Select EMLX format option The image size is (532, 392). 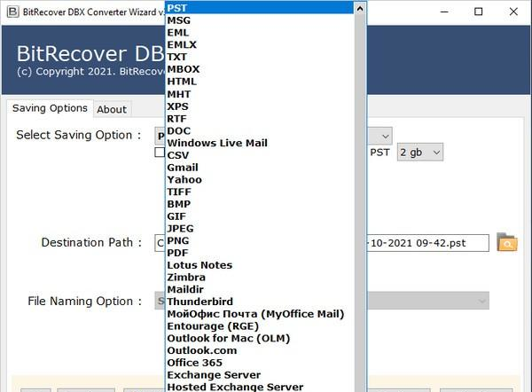tap(260, 45)
